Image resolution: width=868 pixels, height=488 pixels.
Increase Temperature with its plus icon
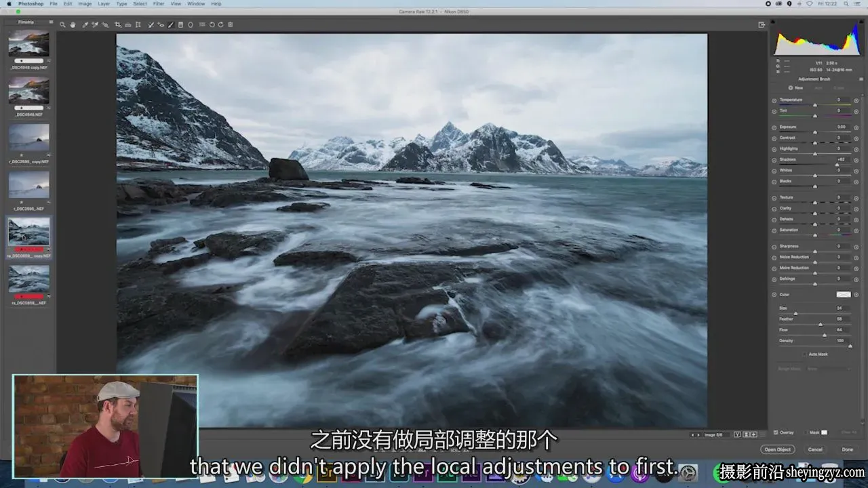click(856, 100)
